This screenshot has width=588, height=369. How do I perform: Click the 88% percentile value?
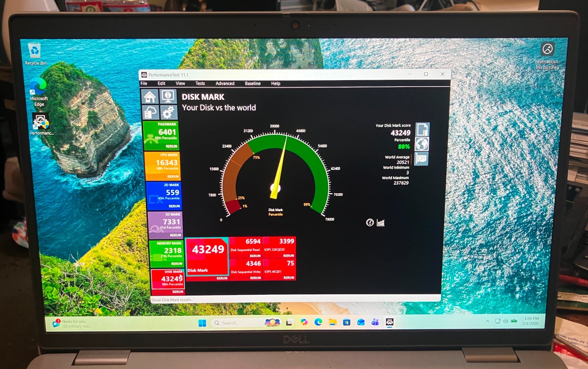(404, 147)
